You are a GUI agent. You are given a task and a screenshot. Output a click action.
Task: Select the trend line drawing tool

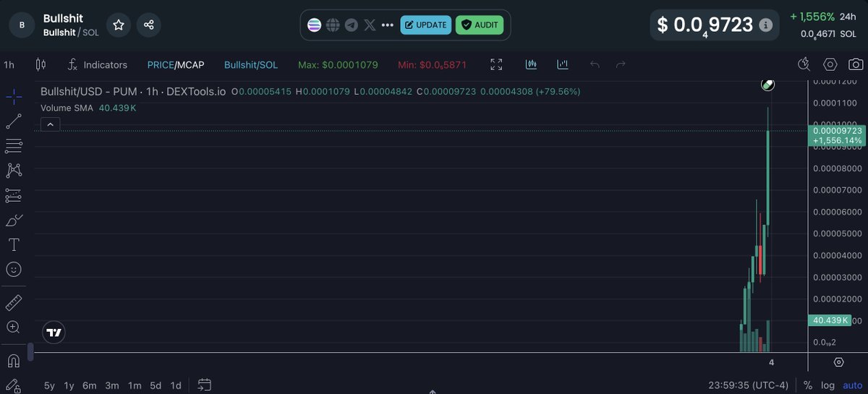click(x=14, y=121)
